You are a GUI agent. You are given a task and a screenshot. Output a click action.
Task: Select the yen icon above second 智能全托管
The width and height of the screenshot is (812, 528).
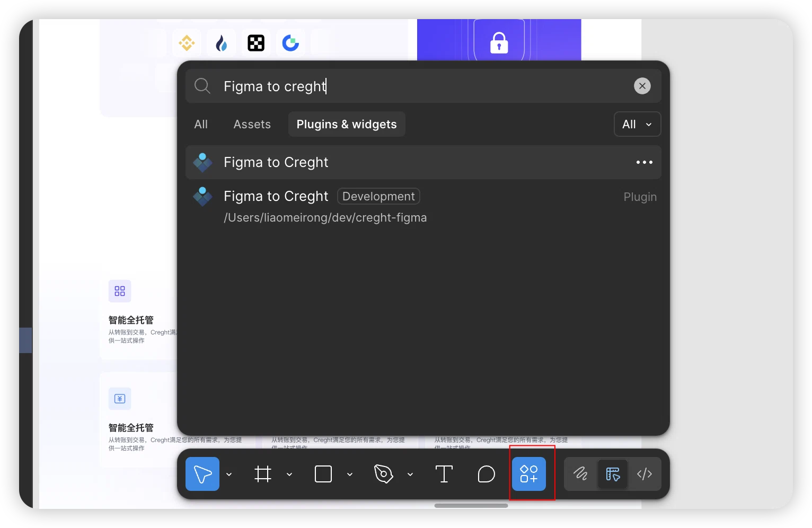(x=120, y=399)
